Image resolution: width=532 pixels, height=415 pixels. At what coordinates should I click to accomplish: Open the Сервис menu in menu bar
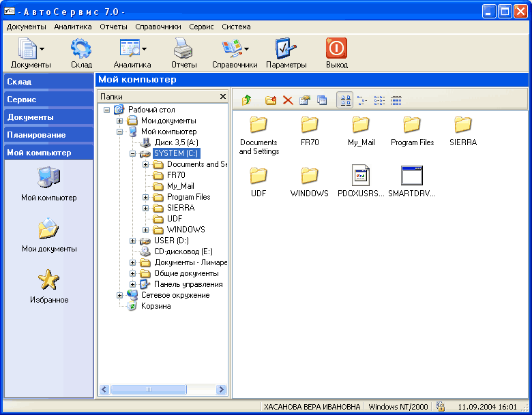201,27
